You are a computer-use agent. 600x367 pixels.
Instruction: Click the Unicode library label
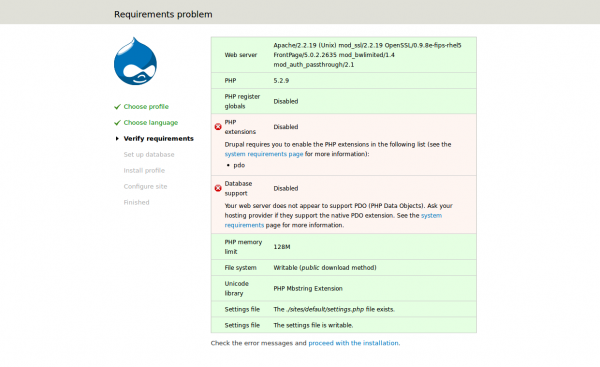coord(236,289)
